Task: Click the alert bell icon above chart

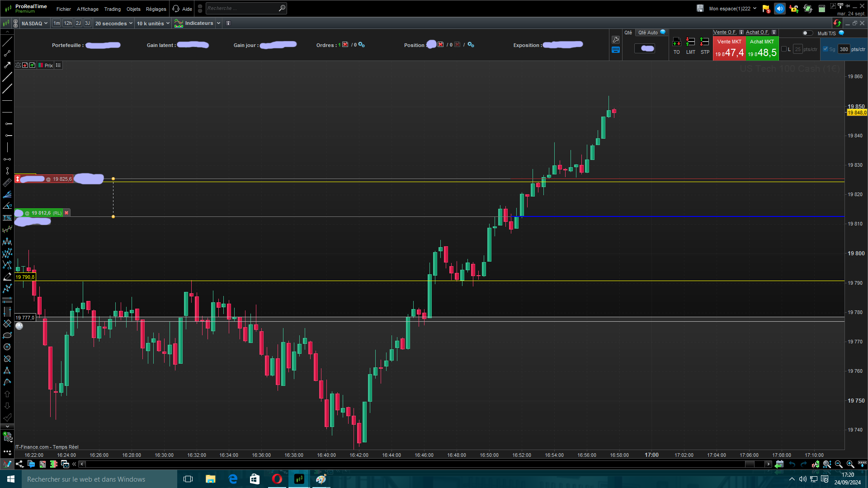Action: [18, 66]
